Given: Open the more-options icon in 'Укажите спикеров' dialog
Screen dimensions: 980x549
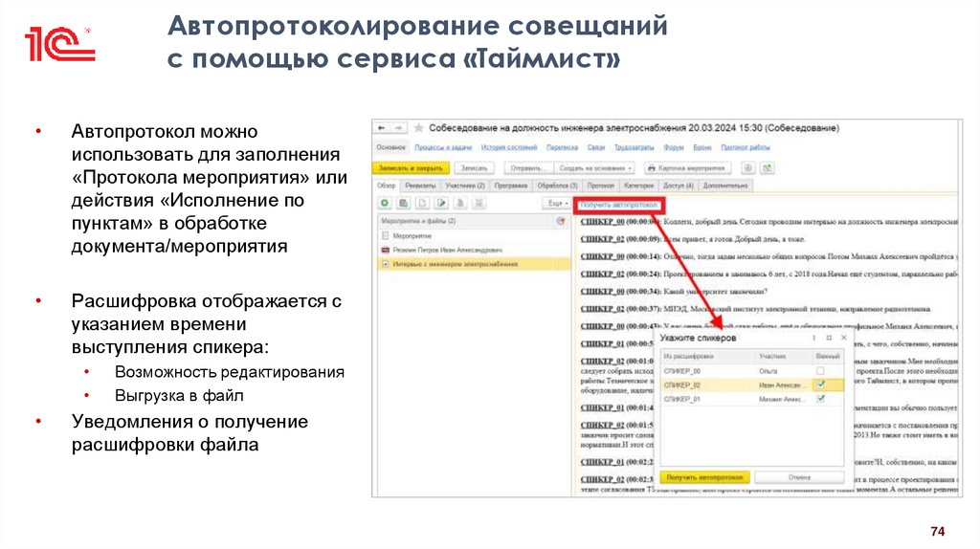Looking at the screenshot, I should click(x=813, y=338).
